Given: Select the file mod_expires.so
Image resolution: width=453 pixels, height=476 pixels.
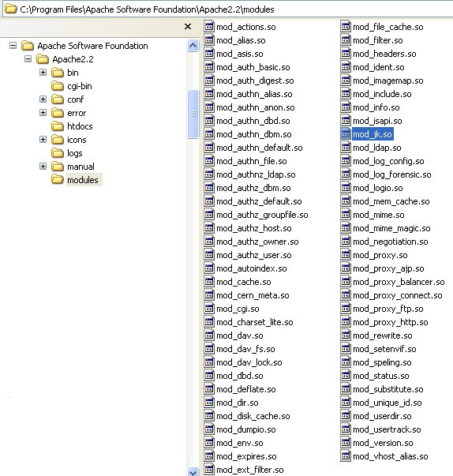Looking at the screenshot, I should tap(246, 456).
